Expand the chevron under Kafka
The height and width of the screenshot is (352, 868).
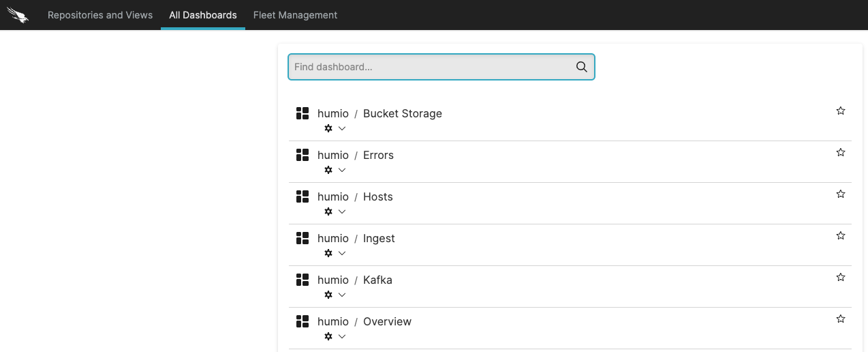pos(342,295)
